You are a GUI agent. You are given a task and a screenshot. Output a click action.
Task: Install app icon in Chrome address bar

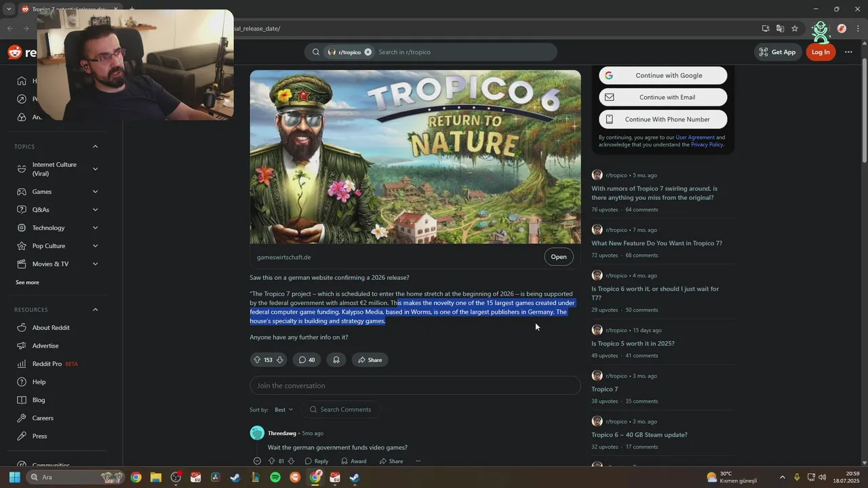pos(766,28)
